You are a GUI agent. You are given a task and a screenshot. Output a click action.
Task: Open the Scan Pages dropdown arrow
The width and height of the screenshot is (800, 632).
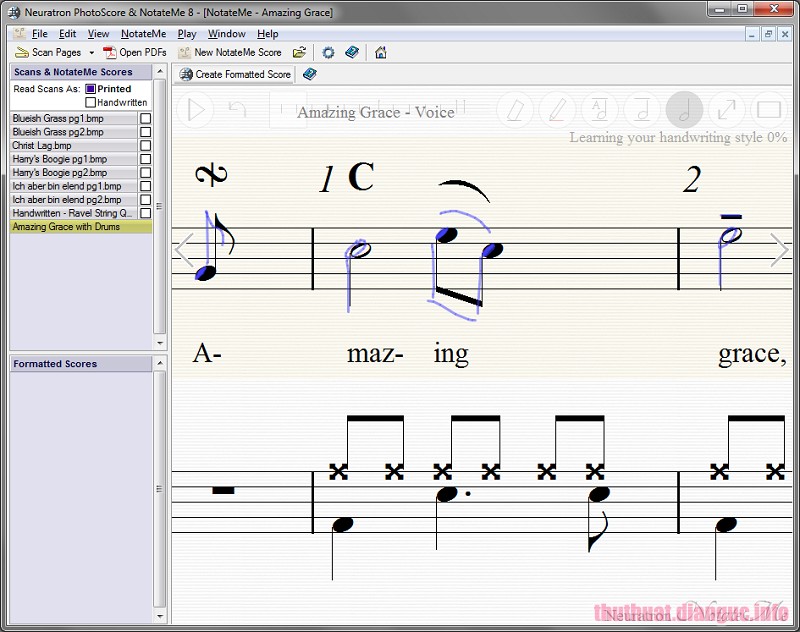tap(92, 53)
